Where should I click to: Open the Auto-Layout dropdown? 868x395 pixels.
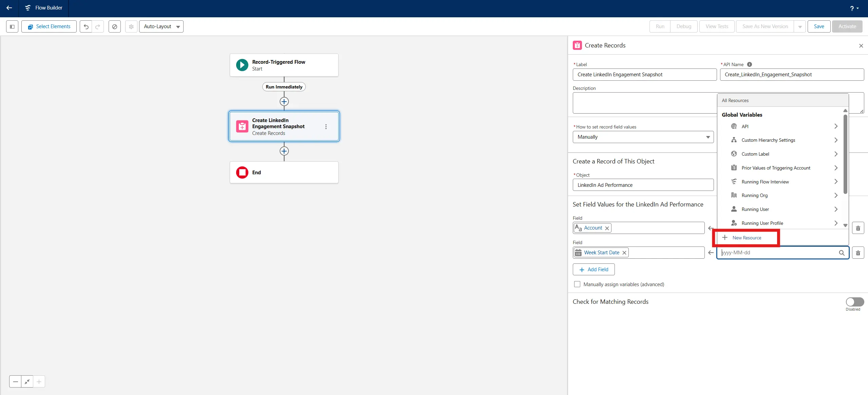(x=161, y=26)
